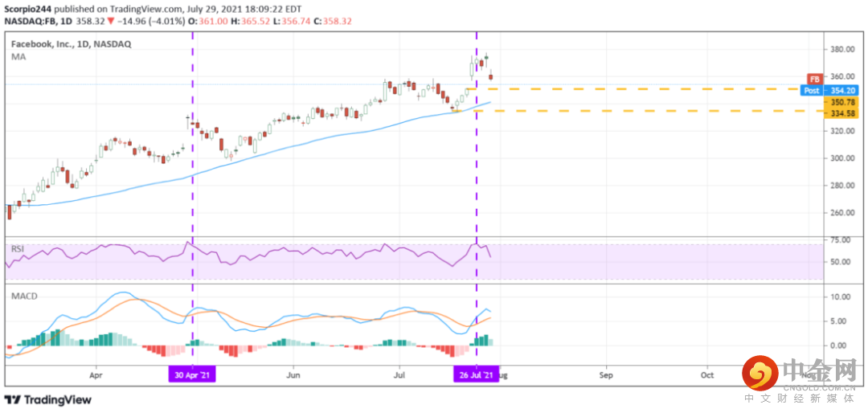The height and width of the screenshot is (413, 868).
Task: Click the 320.00 price axis label
Action: tap(841, 131)
